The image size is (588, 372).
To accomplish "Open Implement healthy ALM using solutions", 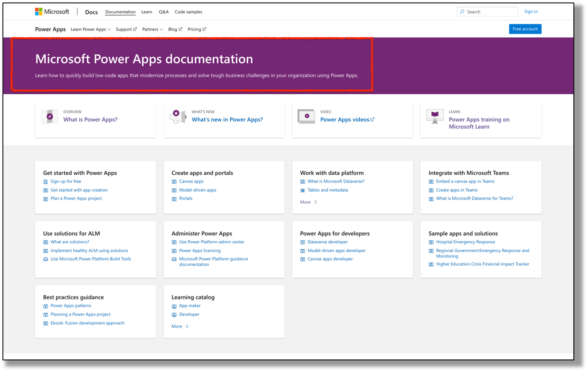I will coord(89,251).
